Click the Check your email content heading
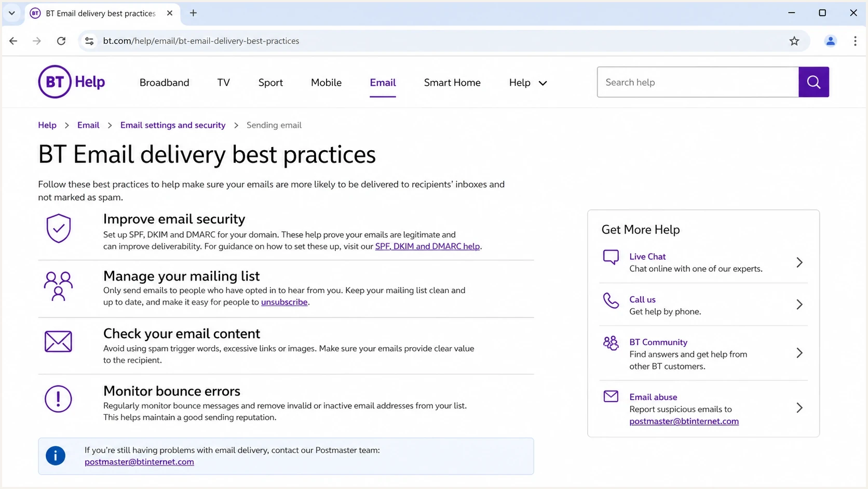The image size is (868, 489). (182, 334)
